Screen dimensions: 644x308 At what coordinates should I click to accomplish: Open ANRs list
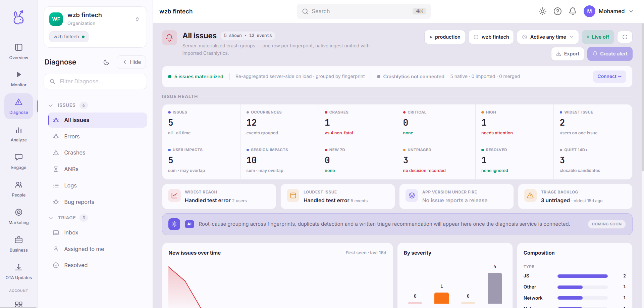click(x=97, y=169)
